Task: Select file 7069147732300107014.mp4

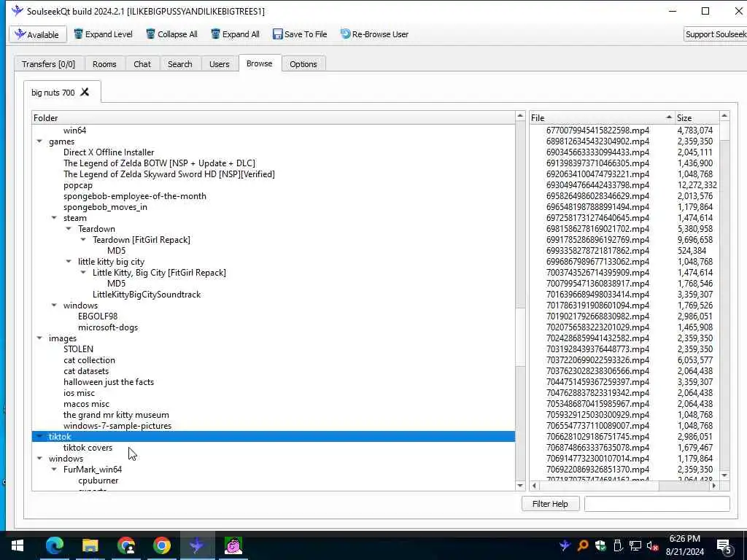Action: click(597, 459)
